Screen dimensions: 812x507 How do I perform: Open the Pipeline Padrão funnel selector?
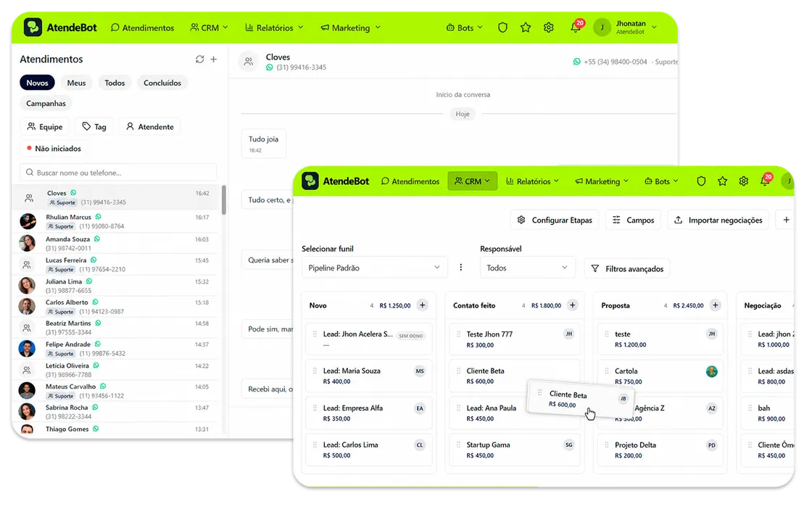(374, 268)
